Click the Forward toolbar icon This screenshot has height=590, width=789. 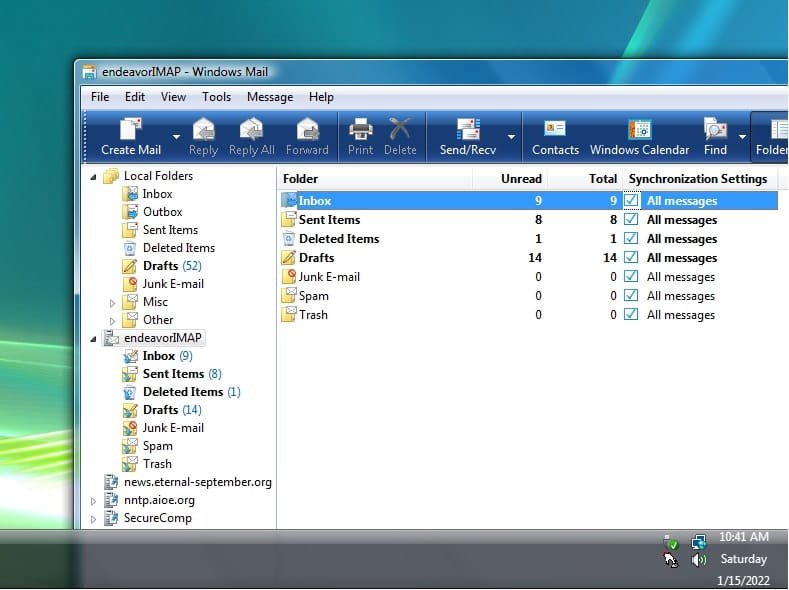(x=307, y=130)
